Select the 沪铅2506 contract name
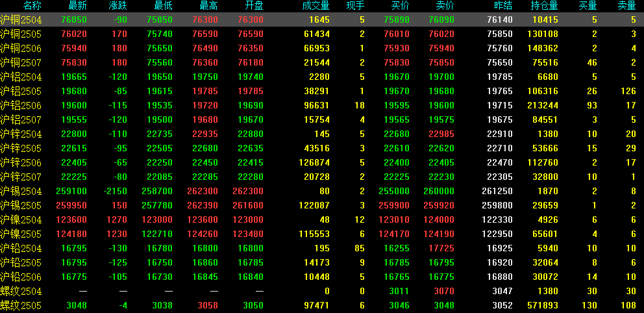 (x=21, y=277)
